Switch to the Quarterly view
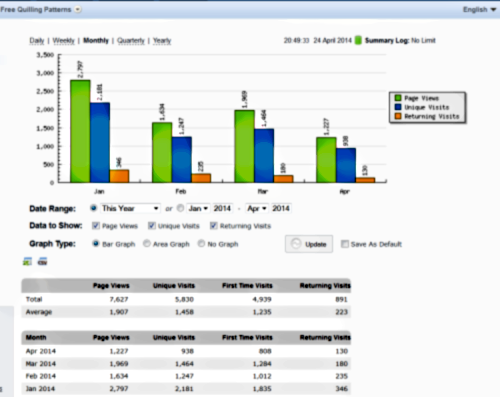This screenshot has width=500, height=397. click(131, 41)
